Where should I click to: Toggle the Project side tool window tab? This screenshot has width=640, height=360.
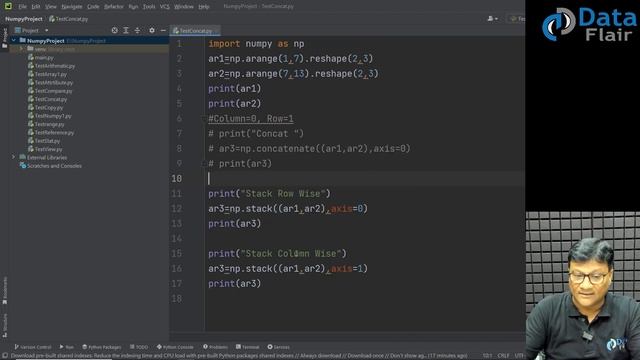(4, 38)
